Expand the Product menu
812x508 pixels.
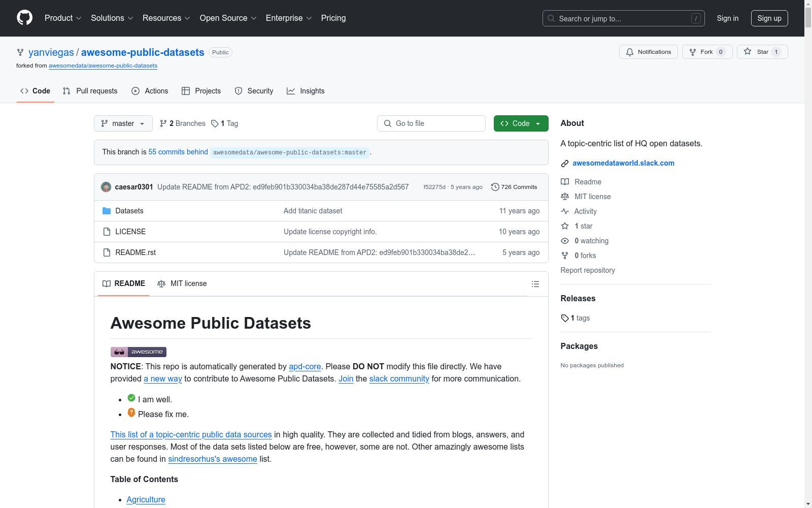pos(63,18)
